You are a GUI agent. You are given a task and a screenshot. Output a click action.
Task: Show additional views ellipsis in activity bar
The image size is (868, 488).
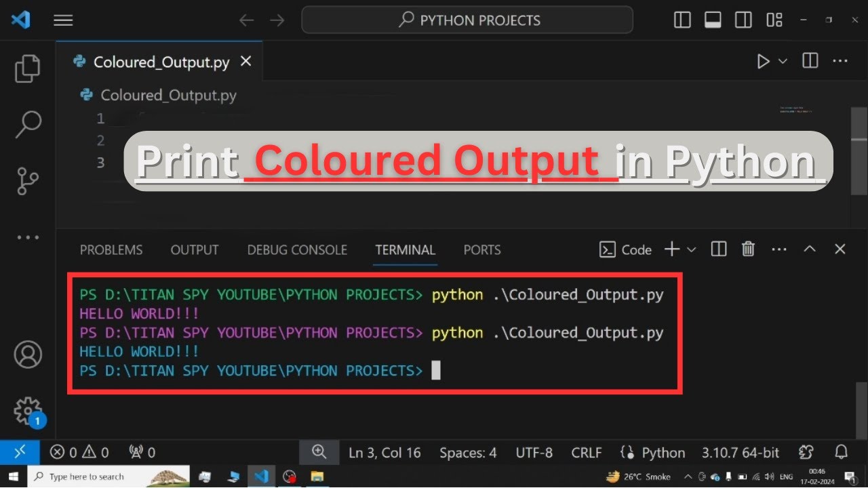tap(28, 238)
